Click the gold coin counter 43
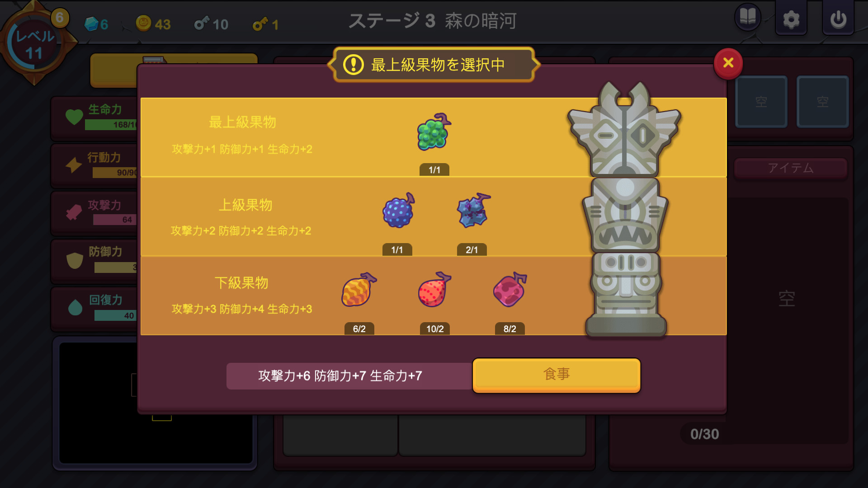Viewport: 868px width, 488px height. pos(154,23)
